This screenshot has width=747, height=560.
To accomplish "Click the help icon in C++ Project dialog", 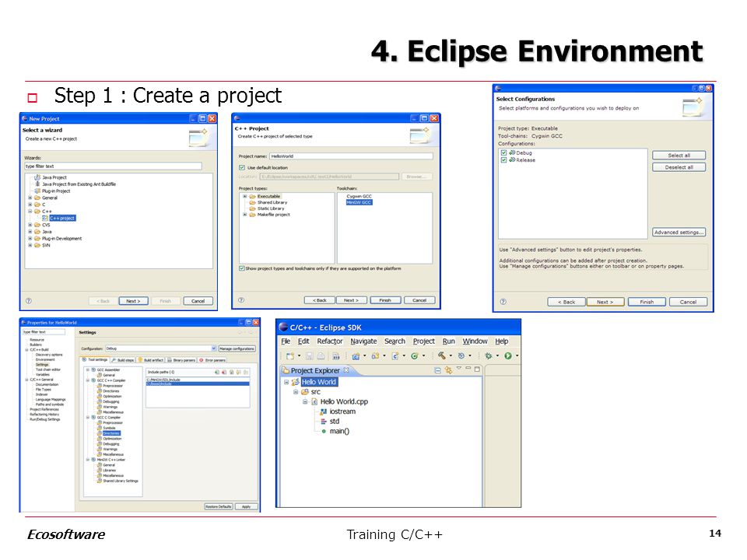I will pyautogui.click(x=241, y=300).
